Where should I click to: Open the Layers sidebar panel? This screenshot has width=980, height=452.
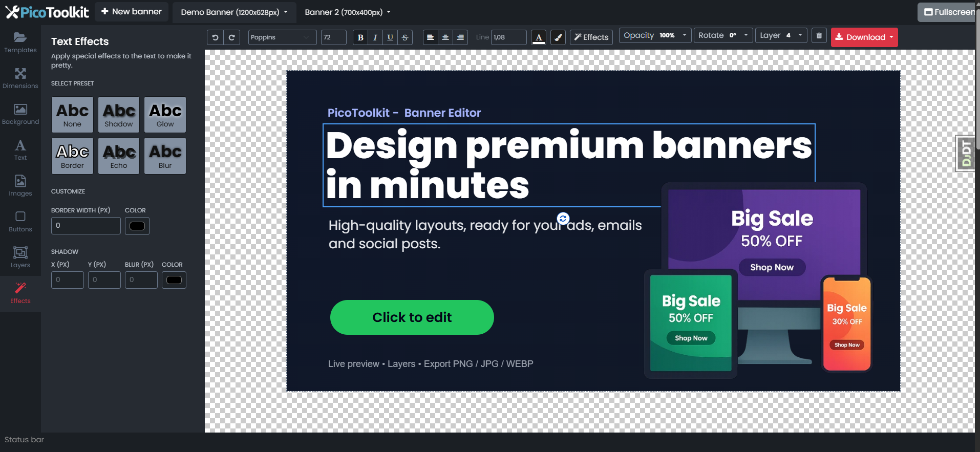tap(20, 257)
